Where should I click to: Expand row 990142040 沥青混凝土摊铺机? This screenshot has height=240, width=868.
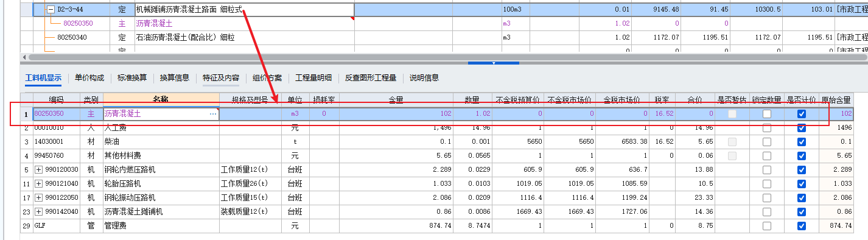pos(39,211)
